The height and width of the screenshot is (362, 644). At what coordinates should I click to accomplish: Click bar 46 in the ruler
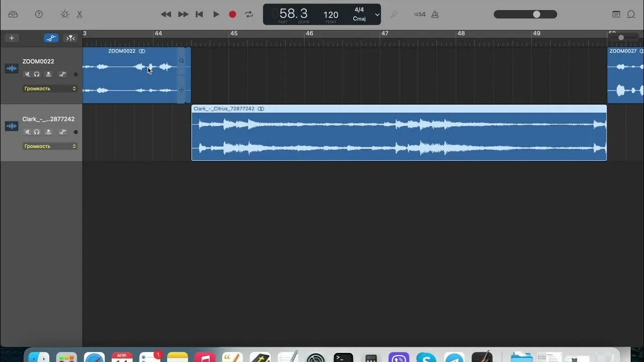tap(309, 34)
